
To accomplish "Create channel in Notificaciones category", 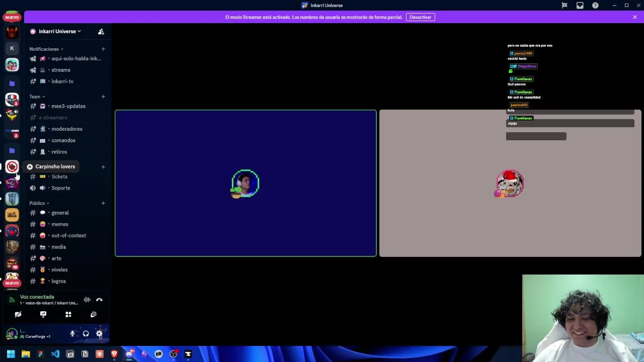I will [103, 49].
